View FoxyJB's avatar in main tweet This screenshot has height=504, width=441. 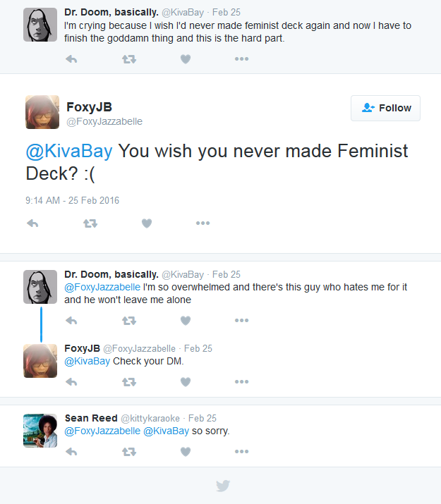[42, 112]
